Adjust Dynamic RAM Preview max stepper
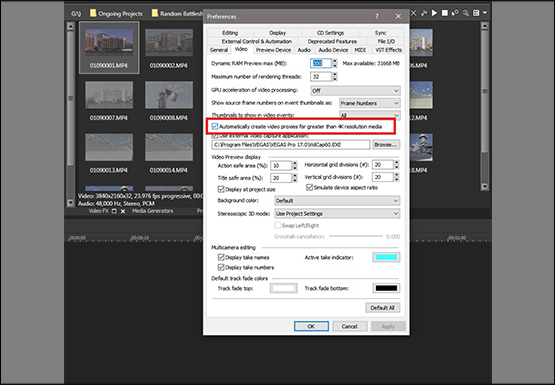 335,64
